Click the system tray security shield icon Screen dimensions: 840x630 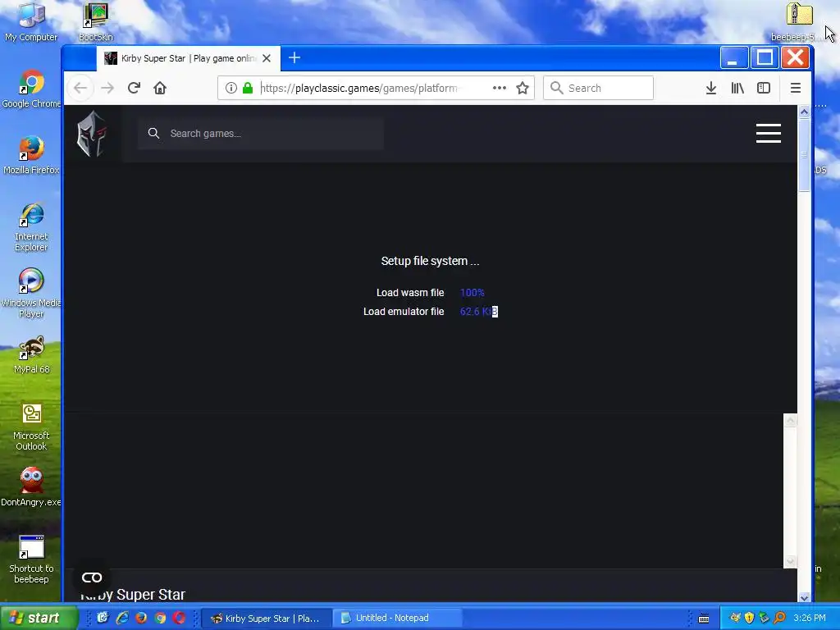pyautogui.click(x=749, y=618)
